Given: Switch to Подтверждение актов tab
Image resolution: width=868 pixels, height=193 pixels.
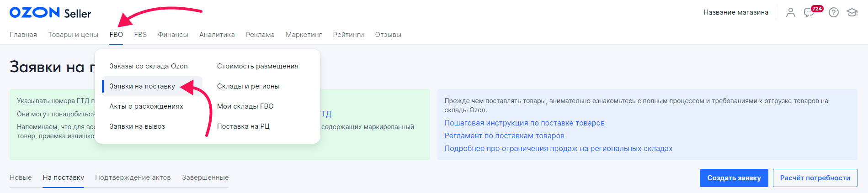Looking at the screenshot, I should [x=133, y=177].
